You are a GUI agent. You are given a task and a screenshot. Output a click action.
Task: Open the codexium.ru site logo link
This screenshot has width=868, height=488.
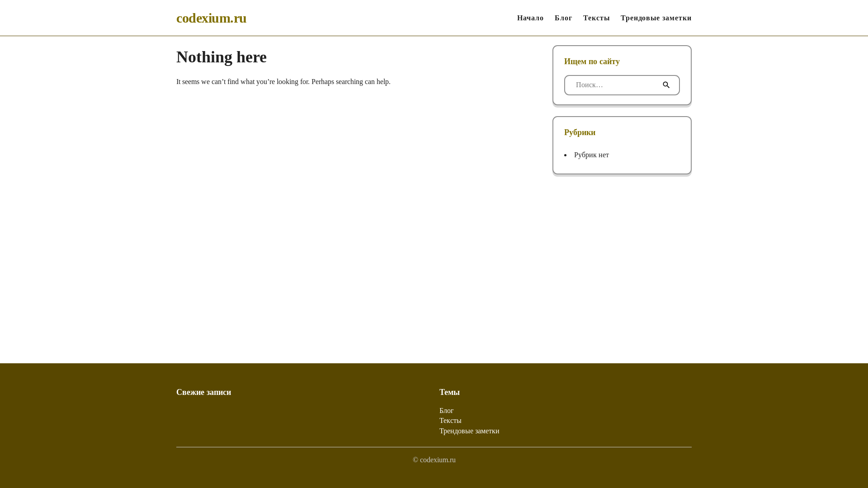tap(211, 18)
